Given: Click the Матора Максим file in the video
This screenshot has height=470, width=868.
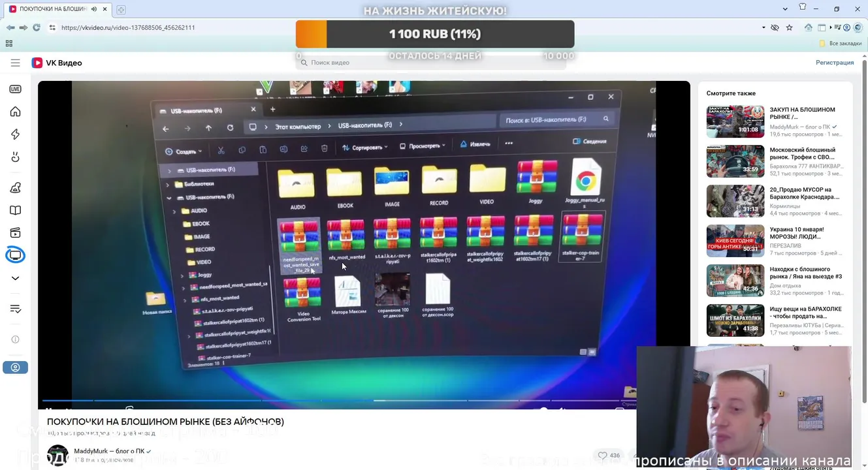Looking at the screenshot, I should pos(347,295).
